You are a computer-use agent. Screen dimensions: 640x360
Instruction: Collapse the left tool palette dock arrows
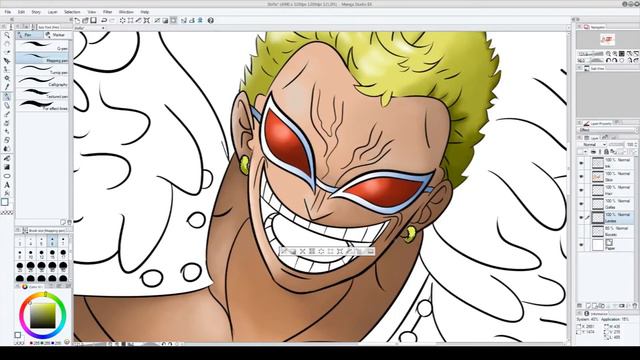[x=12, y=19]
